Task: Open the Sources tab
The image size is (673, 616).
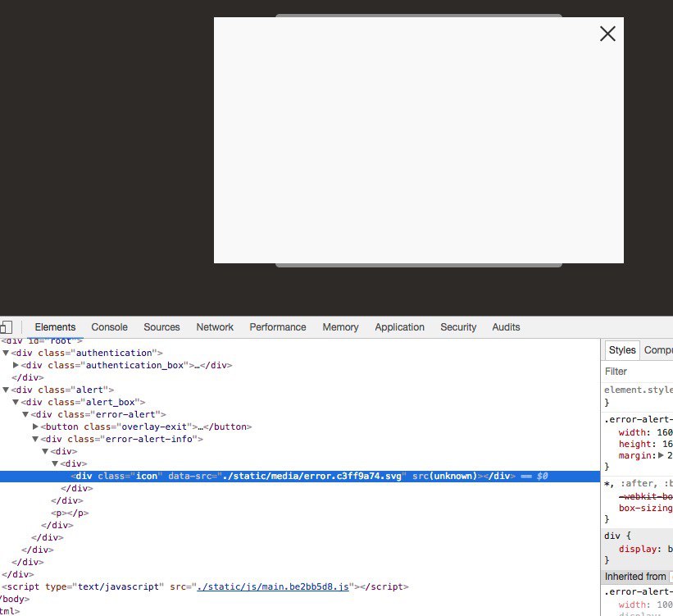Action: [x=161, y=327]
